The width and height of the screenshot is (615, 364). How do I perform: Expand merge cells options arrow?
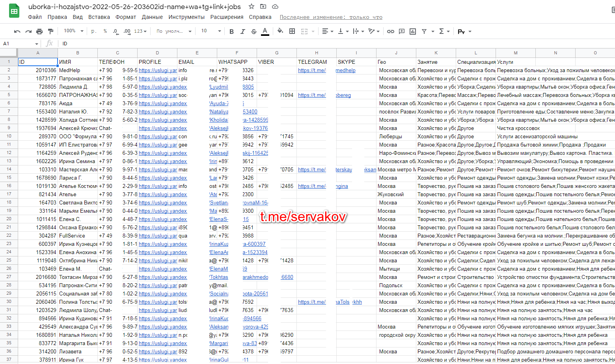313,31
